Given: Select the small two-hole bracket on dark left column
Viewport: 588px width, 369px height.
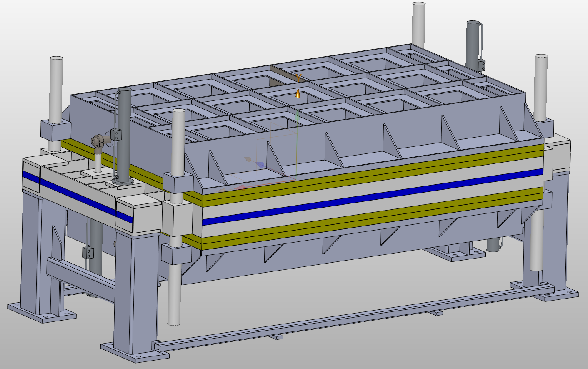Looking at the screenshot, I should point(116,134).
